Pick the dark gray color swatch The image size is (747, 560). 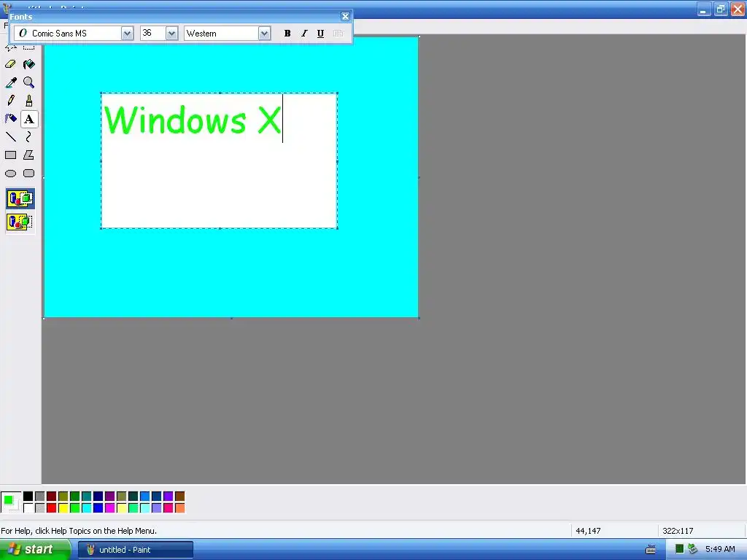pyautogui.click(x=40, y=497)
